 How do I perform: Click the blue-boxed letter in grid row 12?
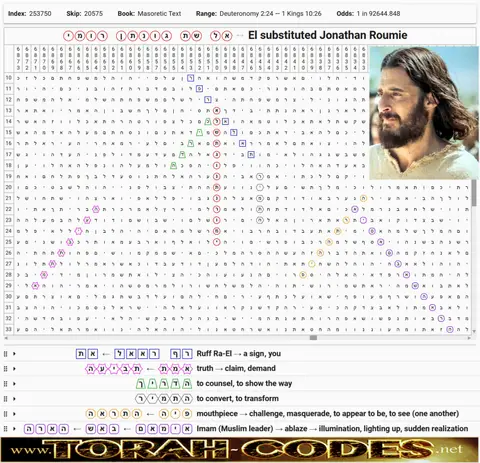click(208, 100)
